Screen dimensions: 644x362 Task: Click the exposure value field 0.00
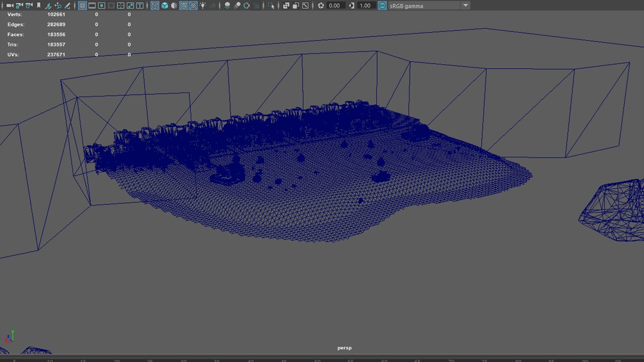(x=334, y=6)
